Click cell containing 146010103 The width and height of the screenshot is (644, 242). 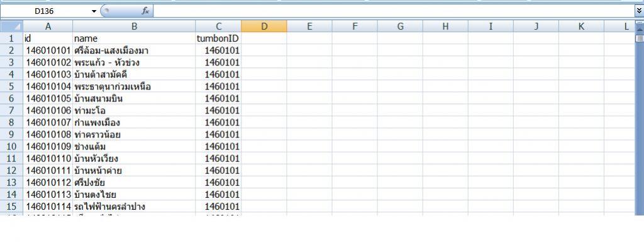[48, 74]
